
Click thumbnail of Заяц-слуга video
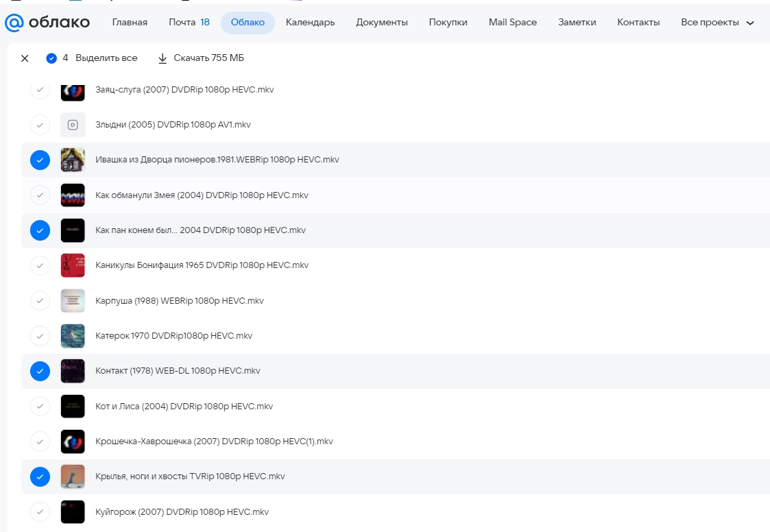pos(73,92)
